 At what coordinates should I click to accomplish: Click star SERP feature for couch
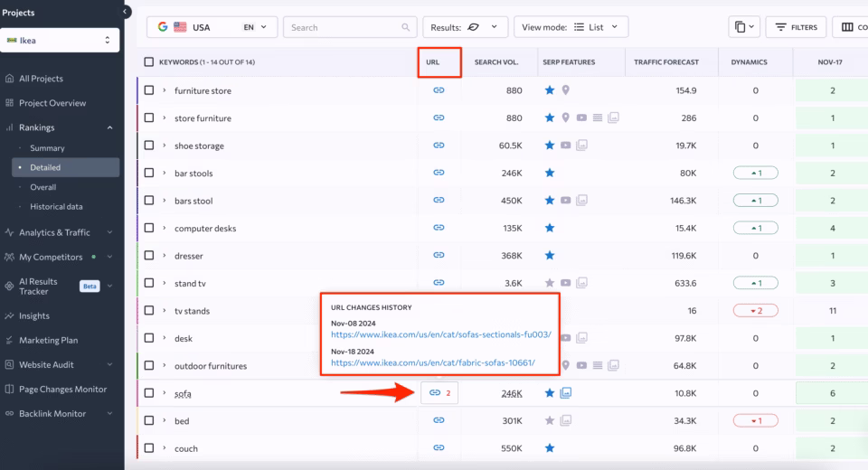point(550,448)
